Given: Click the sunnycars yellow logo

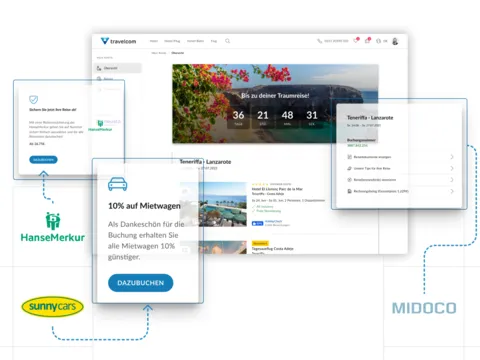Looking at the screenshot, I should tap(52, 306).
